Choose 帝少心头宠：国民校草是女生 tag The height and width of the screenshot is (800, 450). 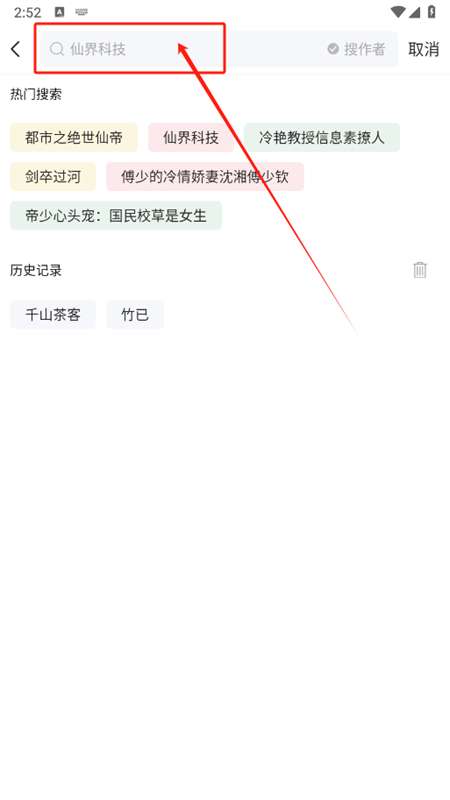pyautogui.click(x=116, y=215)
